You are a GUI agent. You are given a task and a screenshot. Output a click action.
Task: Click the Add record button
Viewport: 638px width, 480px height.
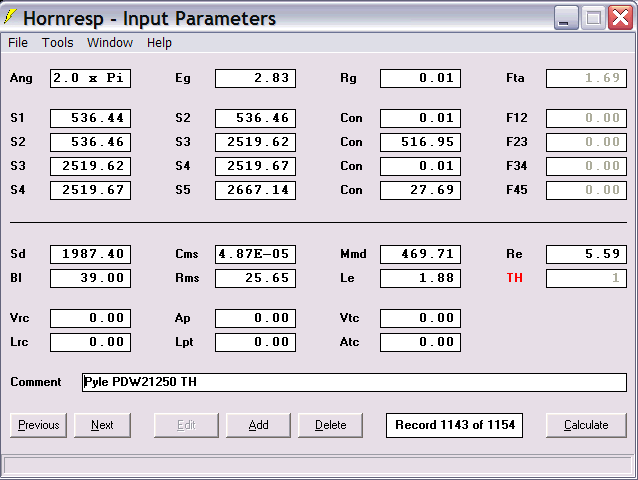click(258, 425)
